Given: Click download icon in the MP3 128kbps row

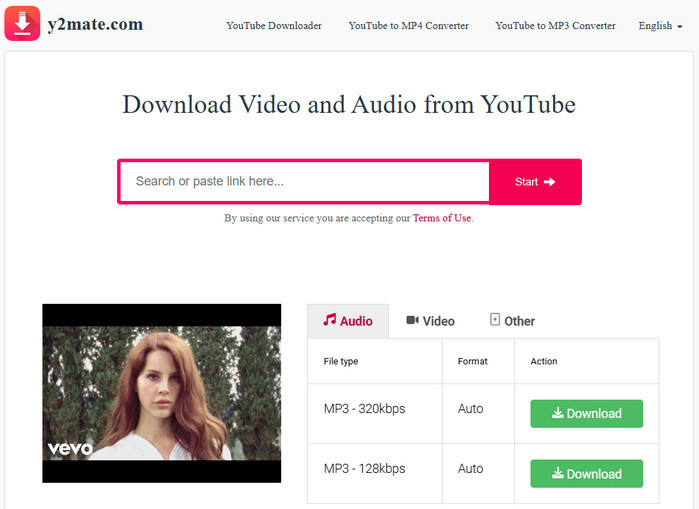Looking at the screenshot, I should point(557,474).
